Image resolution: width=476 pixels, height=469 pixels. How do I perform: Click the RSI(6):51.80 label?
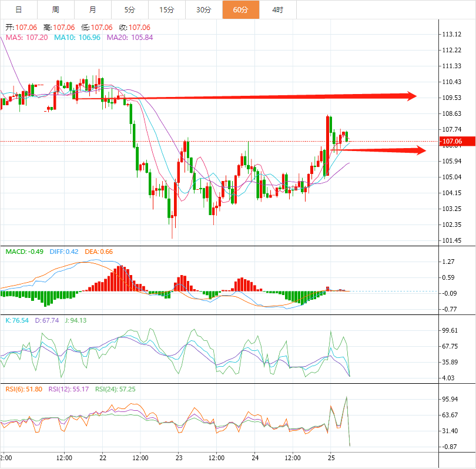point(24,389)
